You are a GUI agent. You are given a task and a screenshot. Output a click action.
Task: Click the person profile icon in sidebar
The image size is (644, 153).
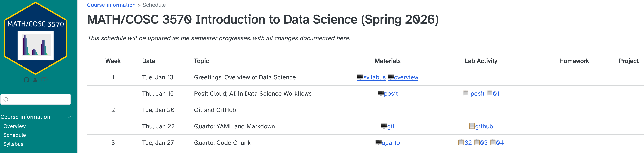pos(35,80)
